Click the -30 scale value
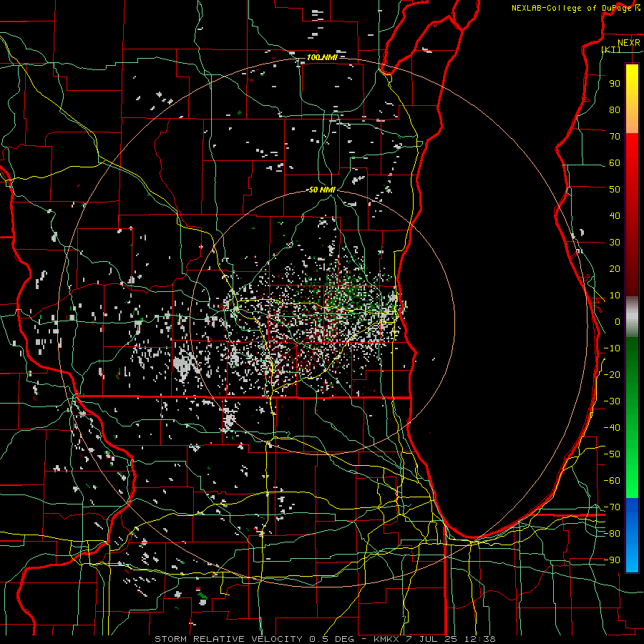The height and width of the screenshot is (644, 644). pyautogui.click(x=612, y=401)
